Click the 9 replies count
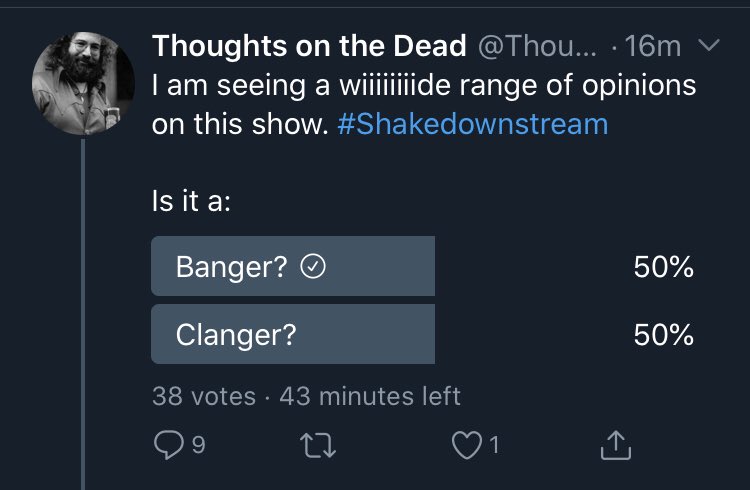This screenshot has width=750, height=490. click(x=199, y=445)
